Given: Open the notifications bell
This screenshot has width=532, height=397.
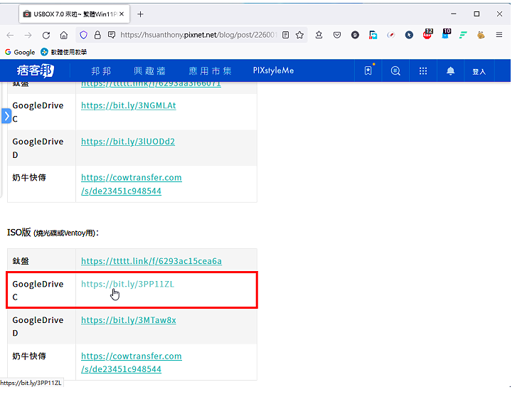Looking at the screenshot, I should (x=451, y=70).
